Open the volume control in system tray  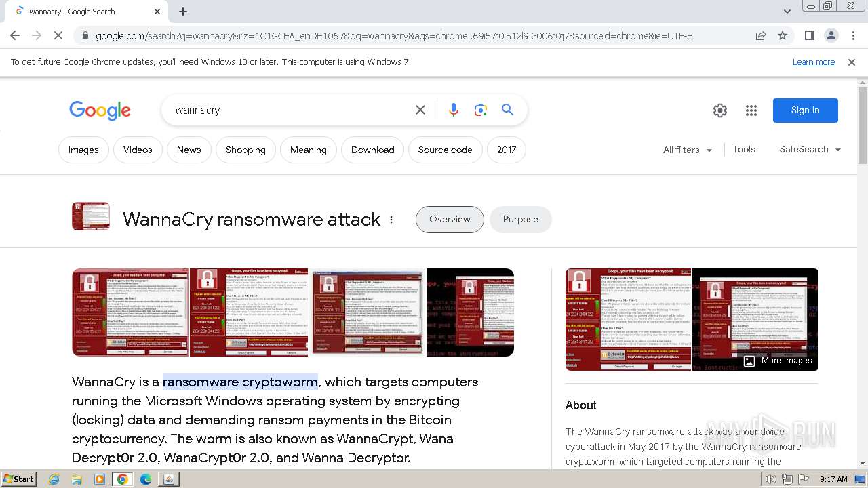(x=771, y=479)
